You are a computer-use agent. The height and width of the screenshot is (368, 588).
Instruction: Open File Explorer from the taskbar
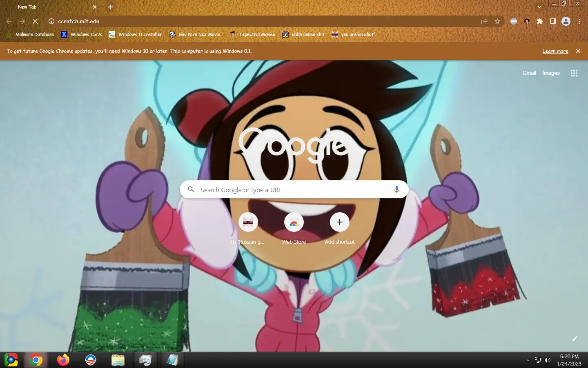(x=118, y=360)
